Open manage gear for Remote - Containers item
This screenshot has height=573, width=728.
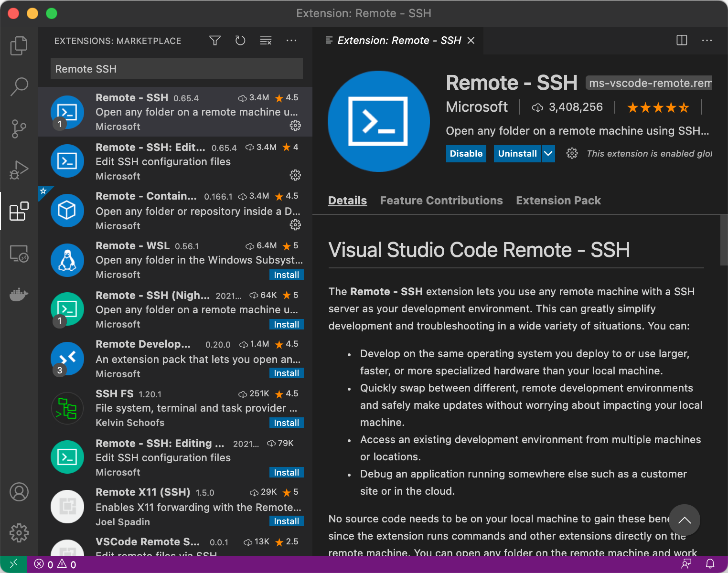click(295, 225)
